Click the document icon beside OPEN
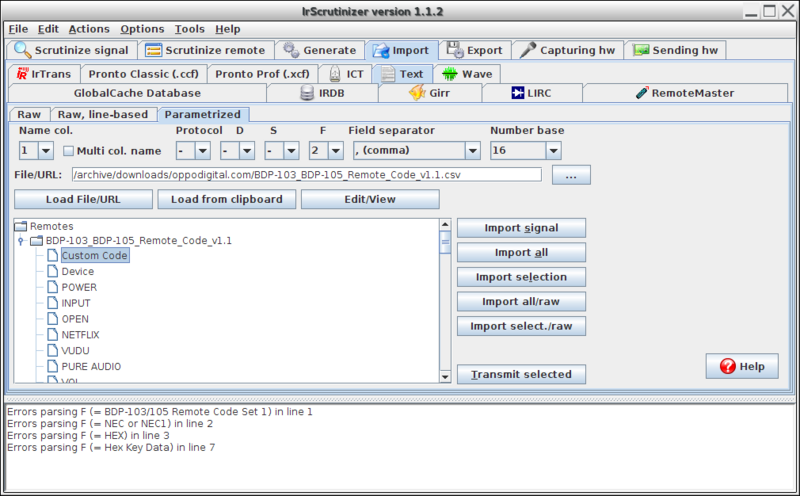 point(53,318)
